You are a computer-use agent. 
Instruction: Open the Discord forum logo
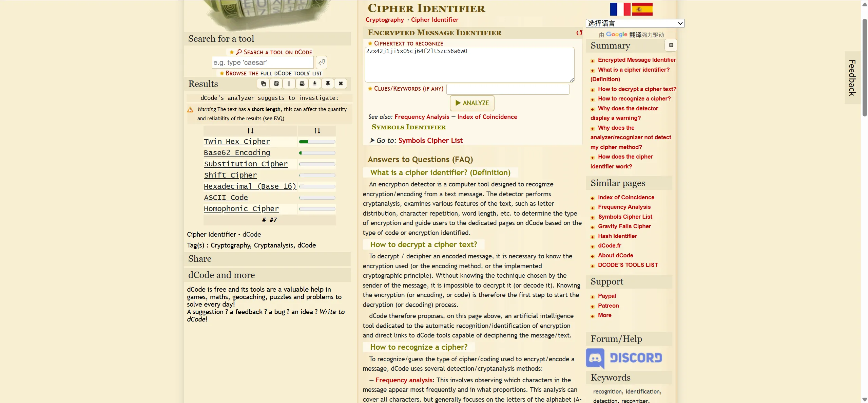[624, 358]
